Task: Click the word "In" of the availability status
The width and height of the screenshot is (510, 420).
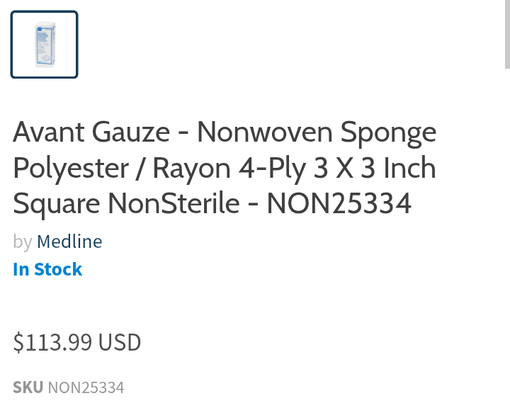Action: coord(21,270)
